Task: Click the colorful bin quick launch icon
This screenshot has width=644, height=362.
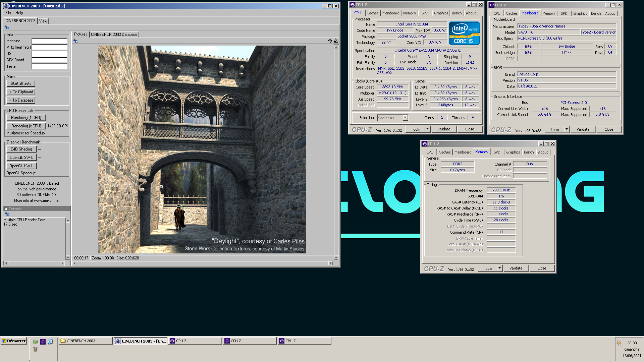Action: point(35,349)
